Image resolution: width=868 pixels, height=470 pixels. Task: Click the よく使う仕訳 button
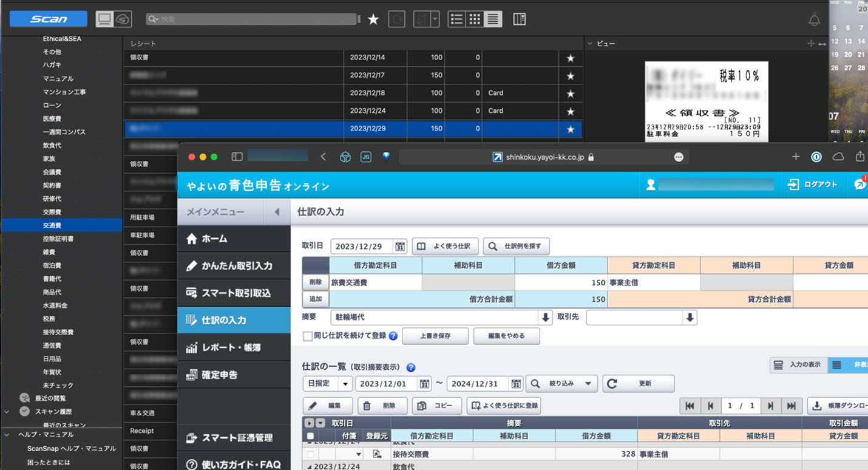(x=446, y=246)
